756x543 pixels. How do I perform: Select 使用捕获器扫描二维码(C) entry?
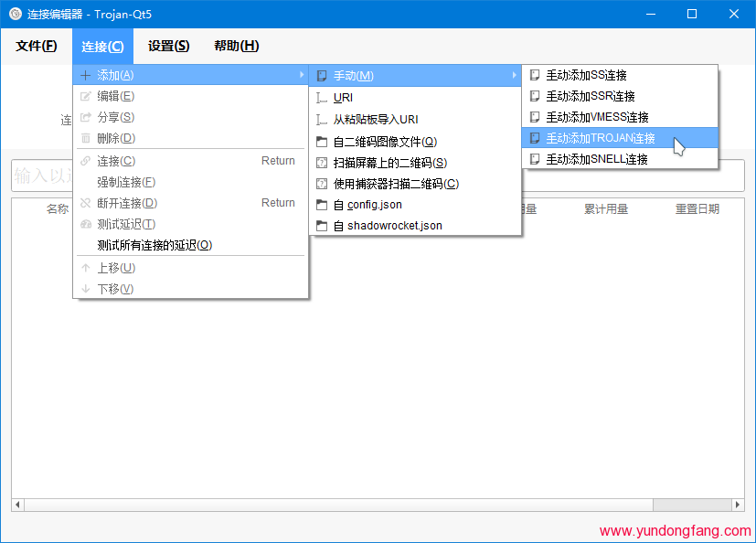(415, 184)
